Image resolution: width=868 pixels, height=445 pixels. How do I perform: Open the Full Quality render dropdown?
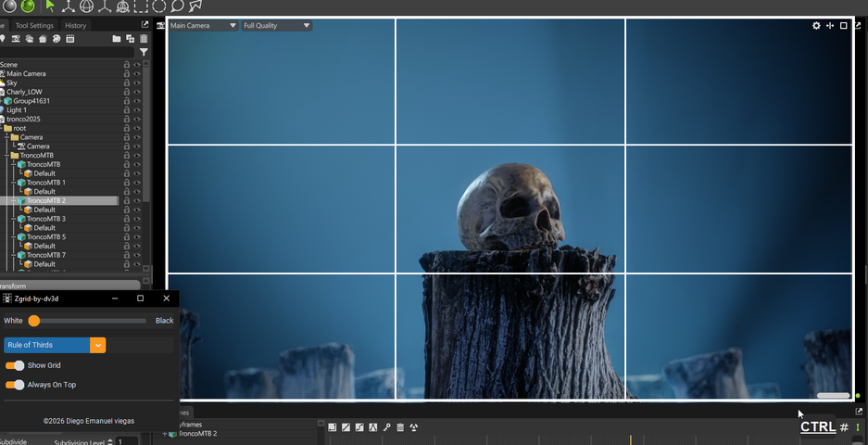276,26
